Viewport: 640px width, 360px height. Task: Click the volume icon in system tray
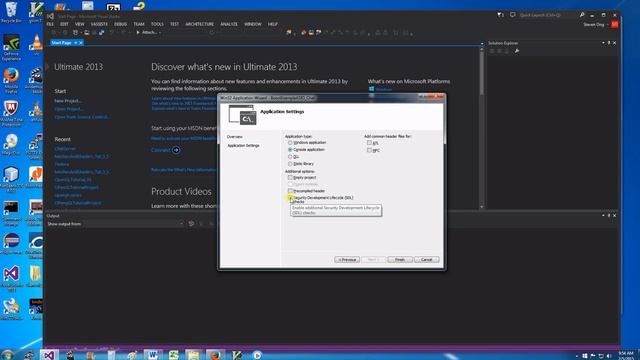point(609,356)
